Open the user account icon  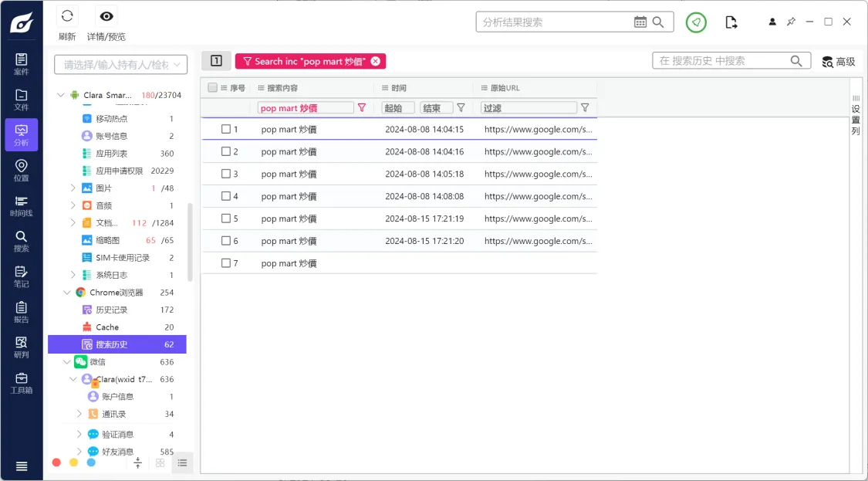(x=772, y=22)
